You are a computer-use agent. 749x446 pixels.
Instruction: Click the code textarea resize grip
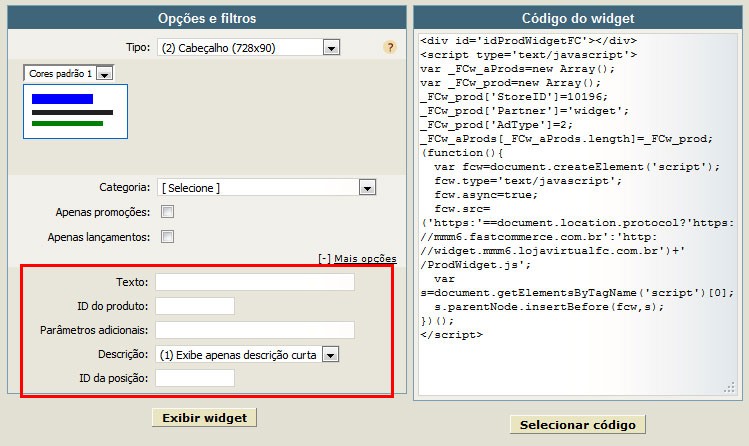tap(729, 388)
